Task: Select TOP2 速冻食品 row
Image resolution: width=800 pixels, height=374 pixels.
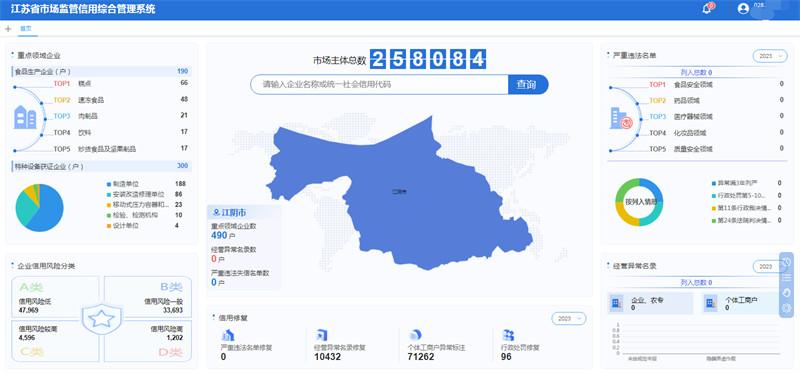Action: (120, 99)
